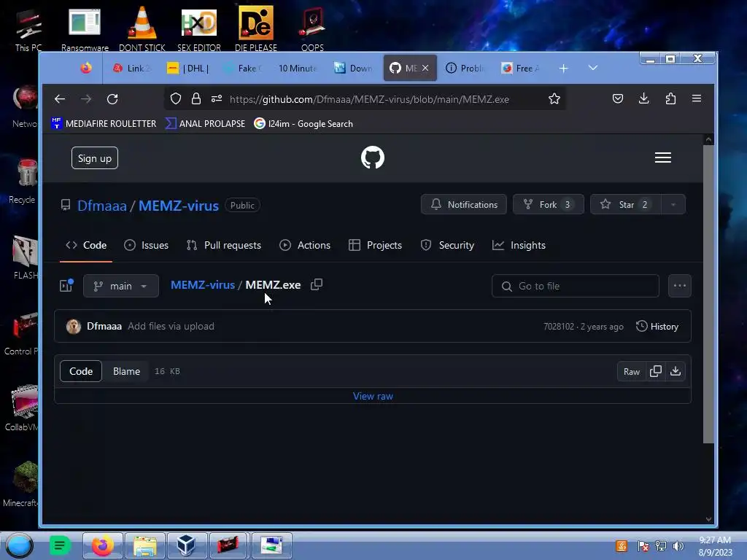Switch to the Down tab
Screen dimensions: 747x560
[354, 68]
